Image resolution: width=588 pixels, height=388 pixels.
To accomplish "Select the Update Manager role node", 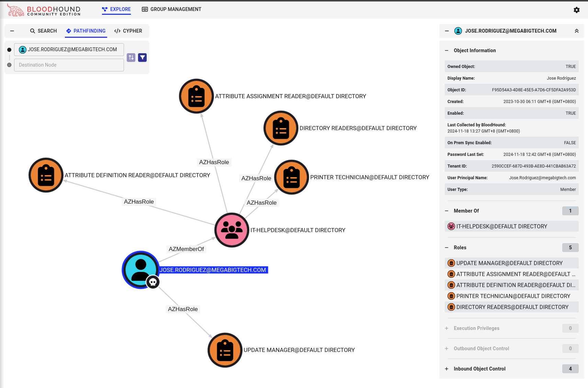I will pyautogui.click(x=225, y=350).
